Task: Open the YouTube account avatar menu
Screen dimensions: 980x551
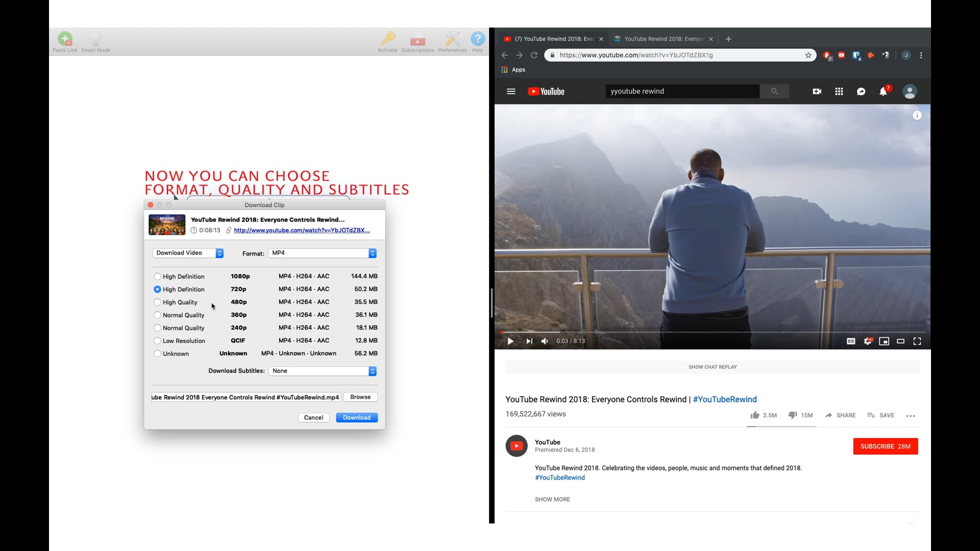Action: 910,91
